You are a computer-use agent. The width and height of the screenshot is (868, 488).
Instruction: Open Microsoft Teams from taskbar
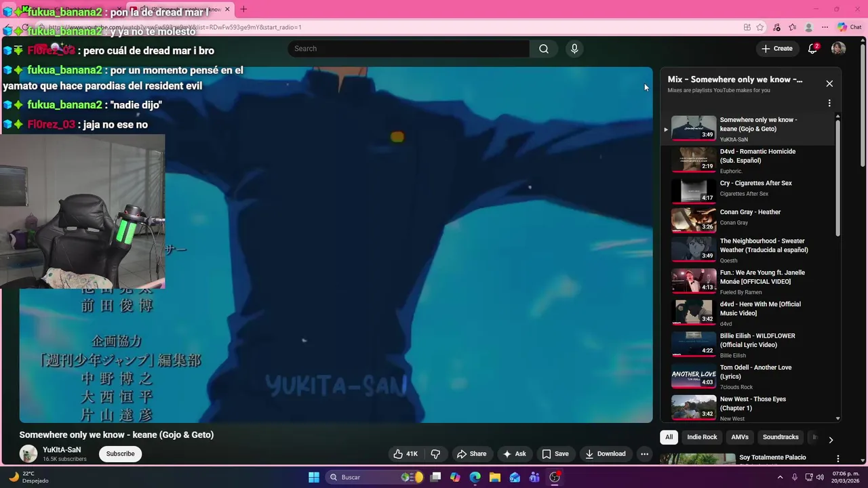click(534, 477)
